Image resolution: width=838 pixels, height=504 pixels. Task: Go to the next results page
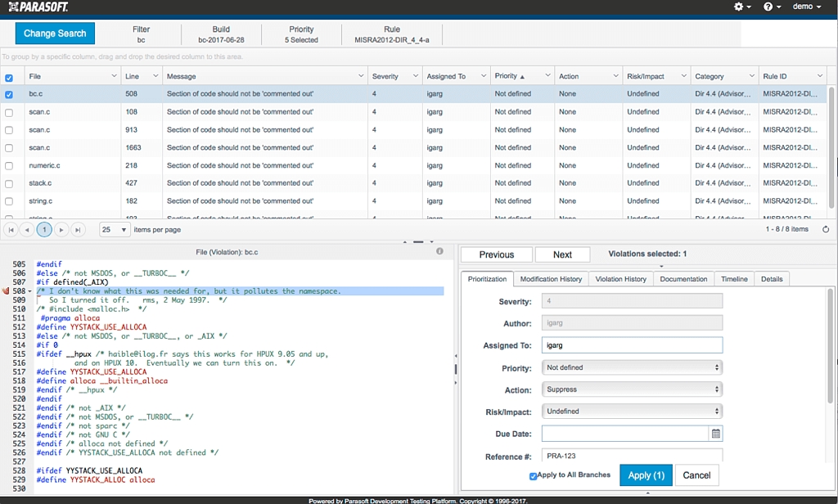coord(61,230)
